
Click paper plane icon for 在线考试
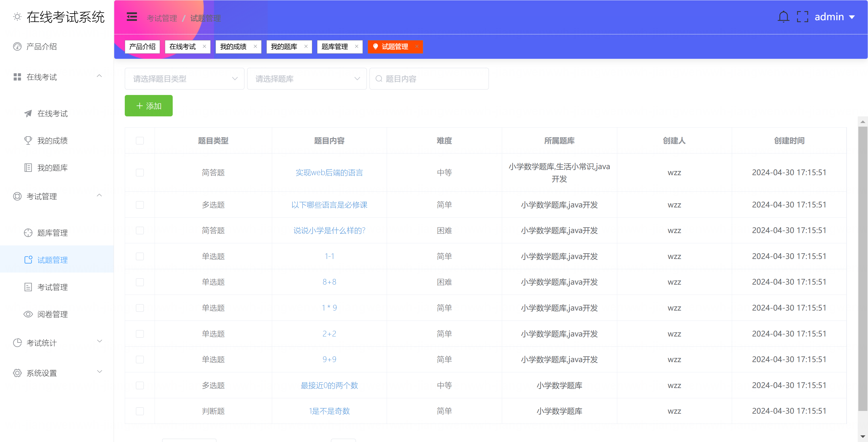28,114
